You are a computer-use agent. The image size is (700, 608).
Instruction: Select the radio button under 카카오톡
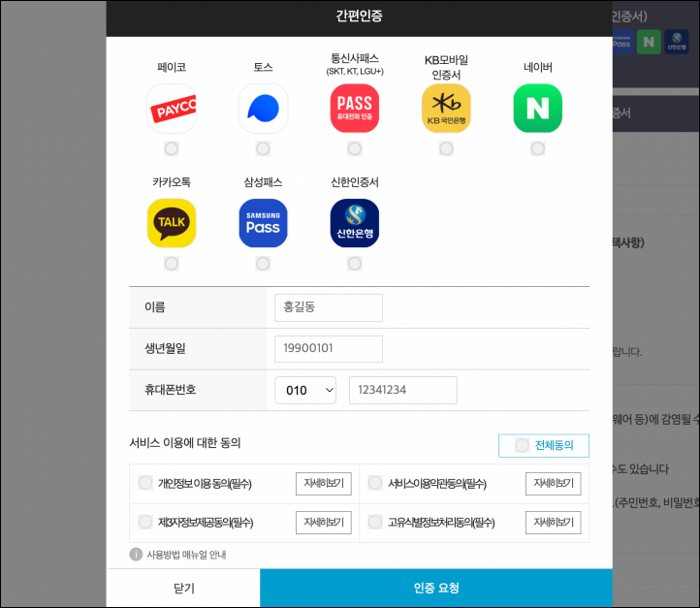point(172,264)
